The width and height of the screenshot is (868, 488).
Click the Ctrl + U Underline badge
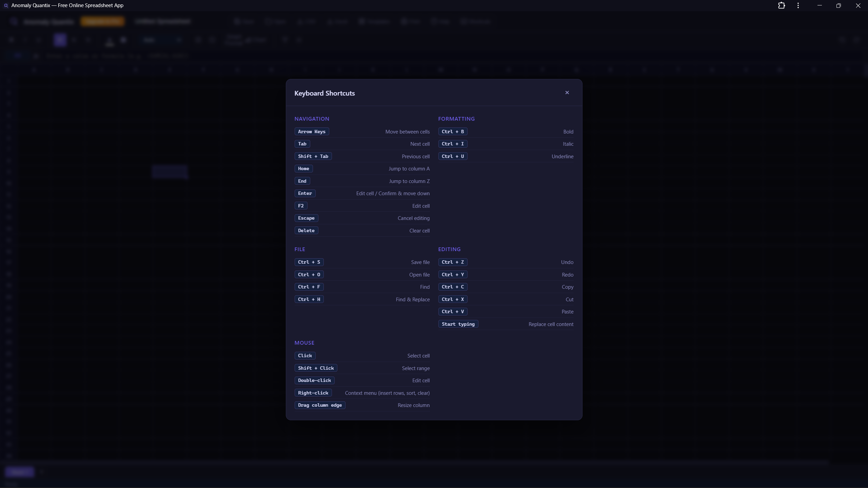(x=453, y=156)
